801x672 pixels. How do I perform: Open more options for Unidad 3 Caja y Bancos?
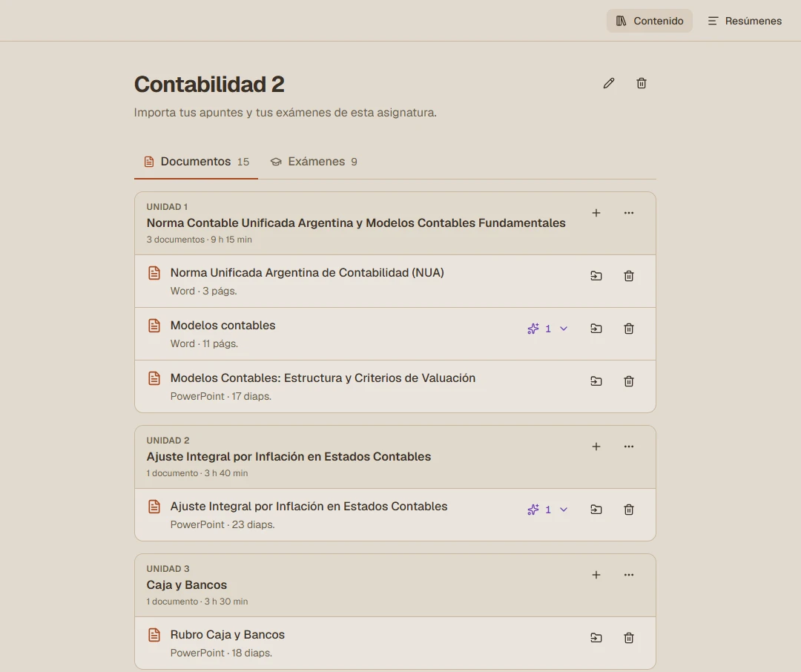(x=628, y=574)
